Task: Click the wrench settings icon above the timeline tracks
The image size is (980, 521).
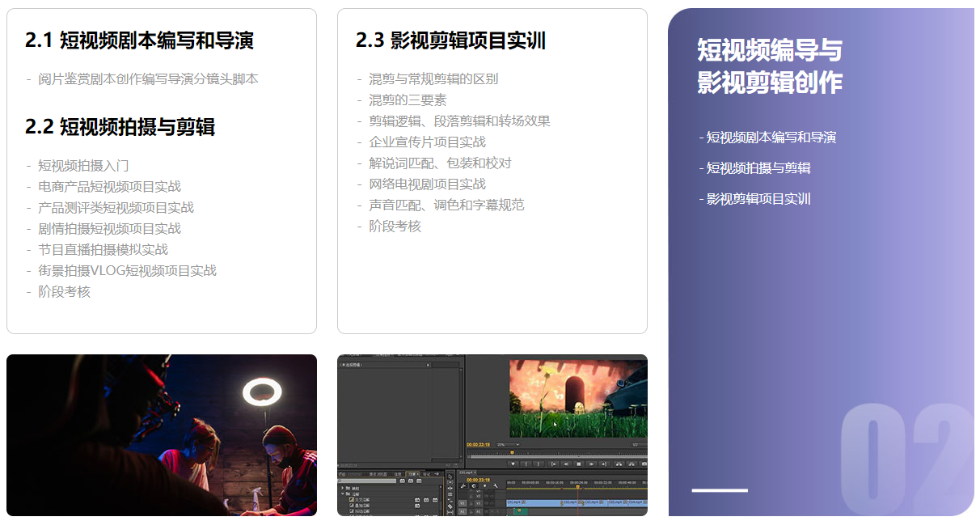Action: click(496, 486)
